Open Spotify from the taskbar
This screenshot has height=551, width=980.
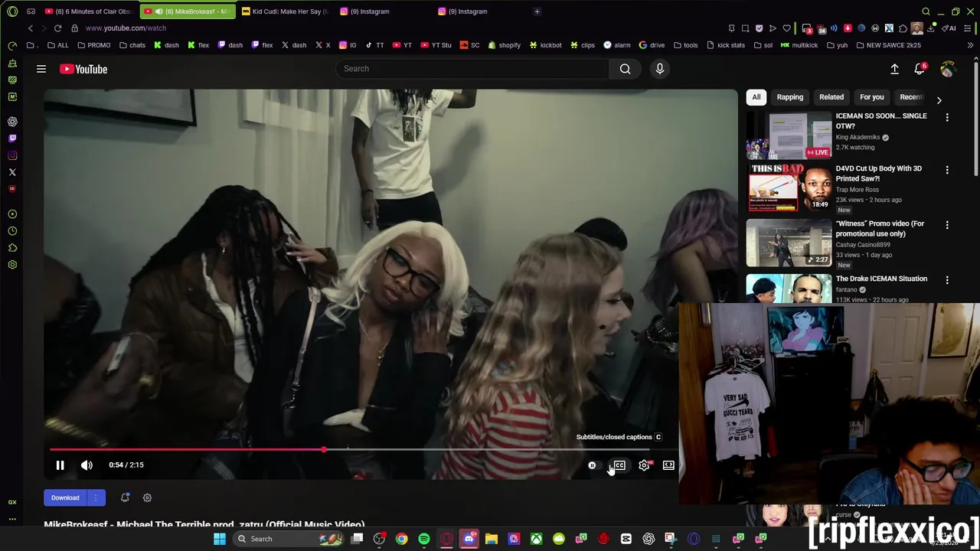coord(424,539)
